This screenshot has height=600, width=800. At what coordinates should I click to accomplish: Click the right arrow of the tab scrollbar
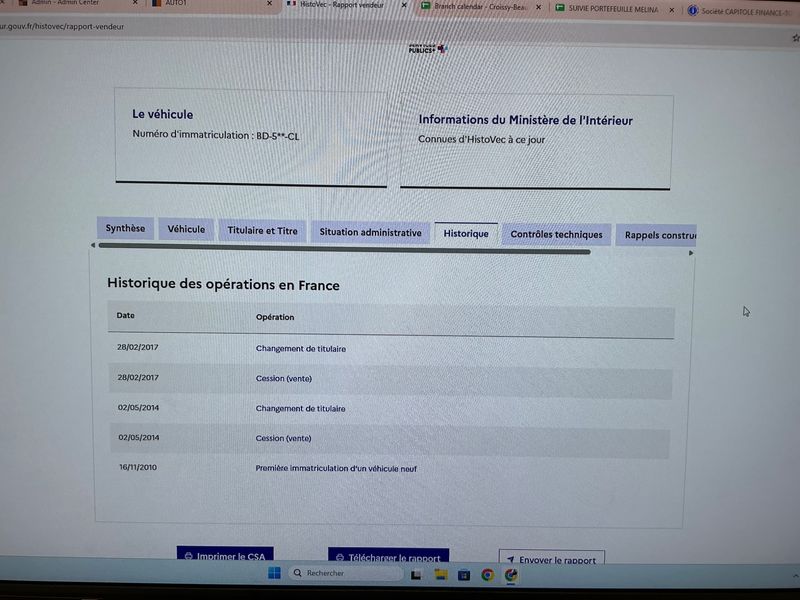[x=691, y=253]
